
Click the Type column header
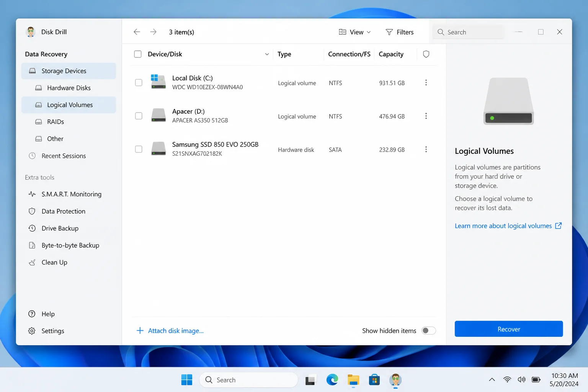point(284,54)
